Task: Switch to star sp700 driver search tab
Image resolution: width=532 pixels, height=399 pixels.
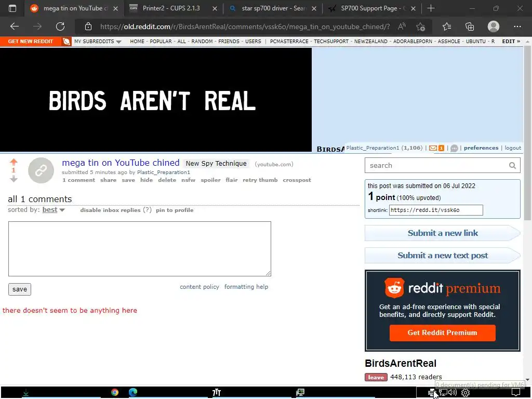Action: click(274, 8)
